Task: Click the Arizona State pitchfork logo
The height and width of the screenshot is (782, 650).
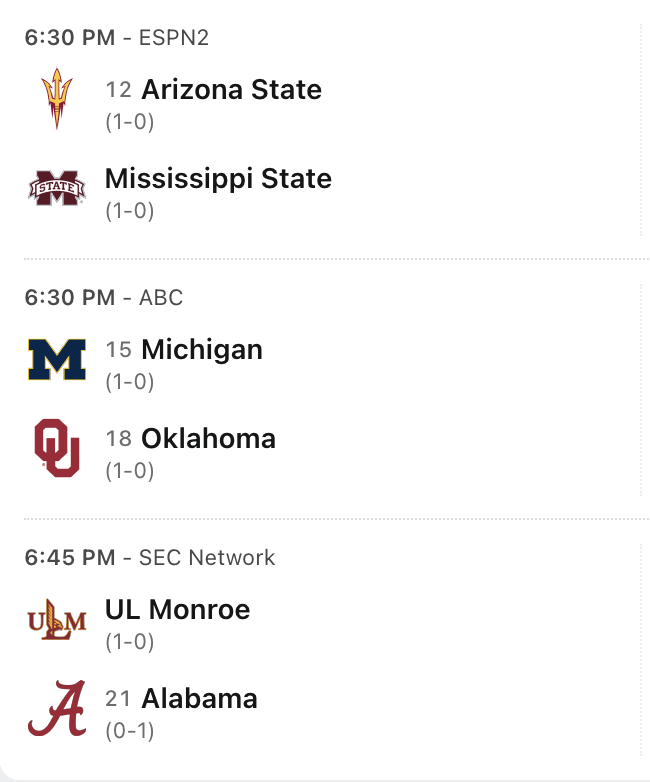Action: tap(56, 98)
